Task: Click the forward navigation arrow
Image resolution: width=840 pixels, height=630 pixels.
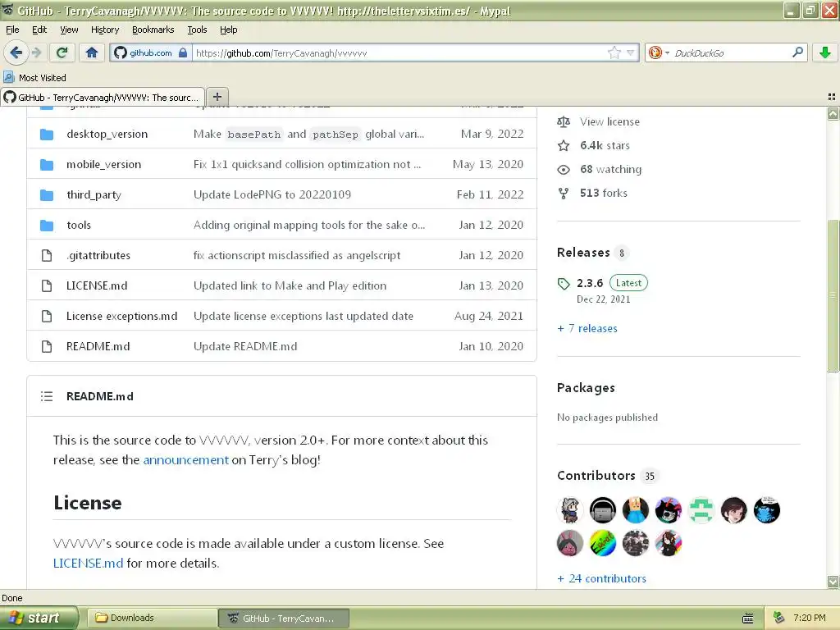Action: [x=36, y=52]
